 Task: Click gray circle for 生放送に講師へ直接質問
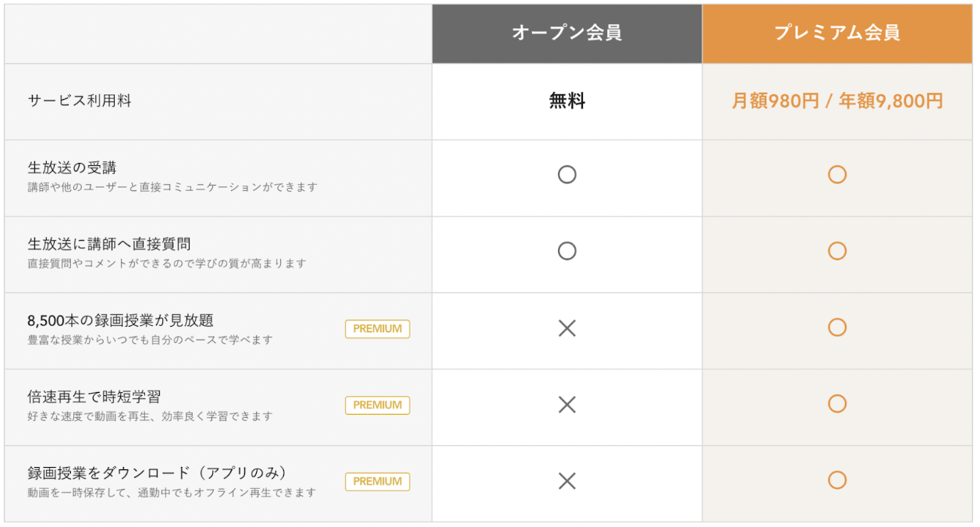click(566, 251)
